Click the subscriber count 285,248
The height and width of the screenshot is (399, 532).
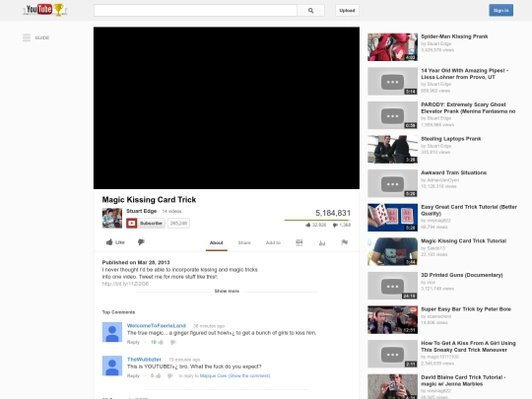pos(178,224)
